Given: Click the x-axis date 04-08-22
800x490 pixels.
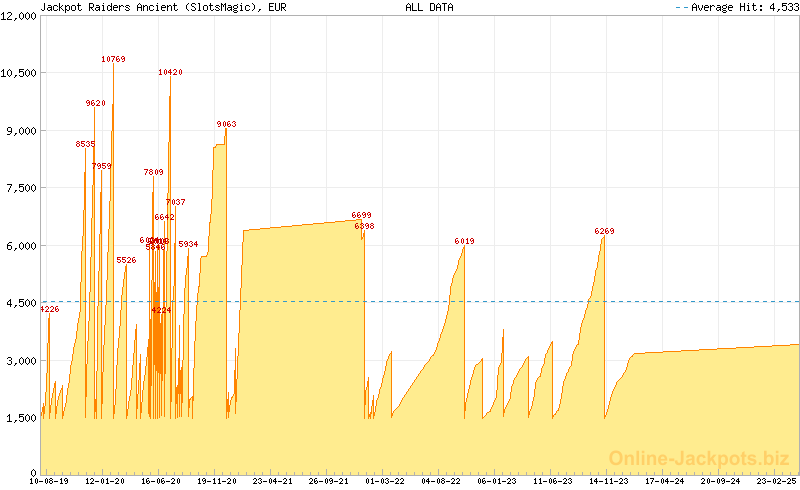Looking at the screenshot, I should click(441, 481).
